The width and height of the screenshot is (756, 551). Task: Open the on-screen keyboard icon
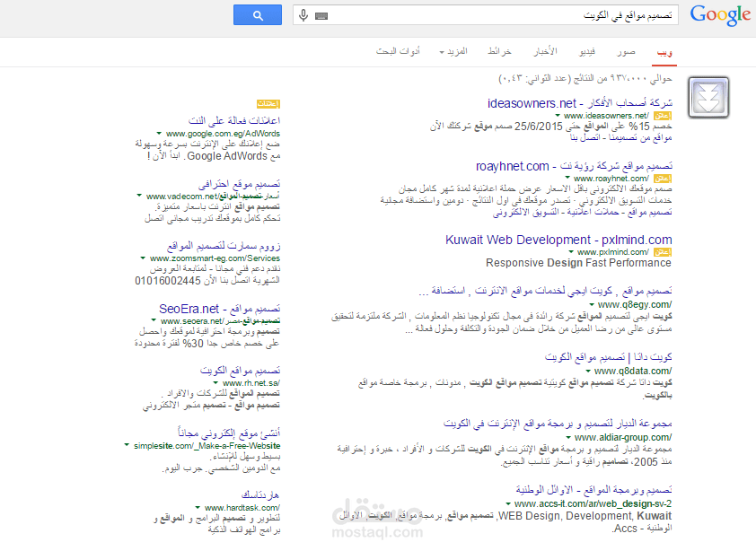(x=321, y=16)
